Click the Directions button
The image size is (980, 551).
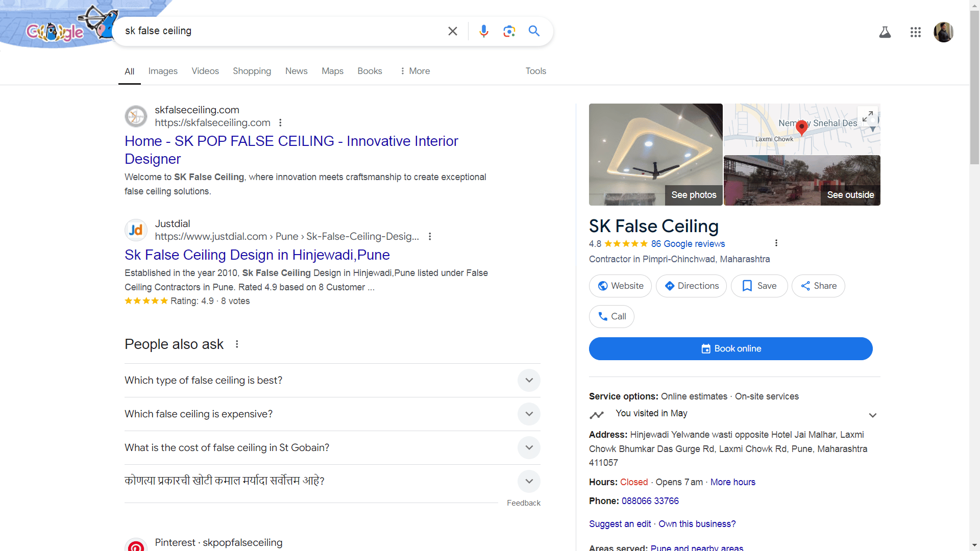(691, 286)
